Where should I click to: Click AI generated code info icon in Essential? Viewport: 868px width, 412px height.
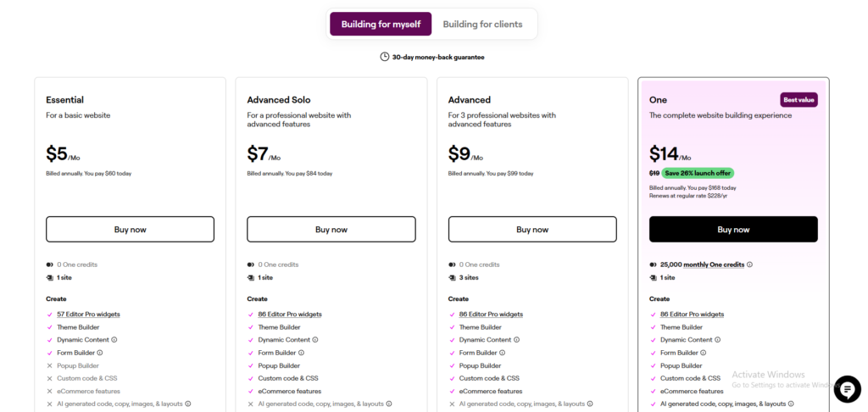(187, 404)
